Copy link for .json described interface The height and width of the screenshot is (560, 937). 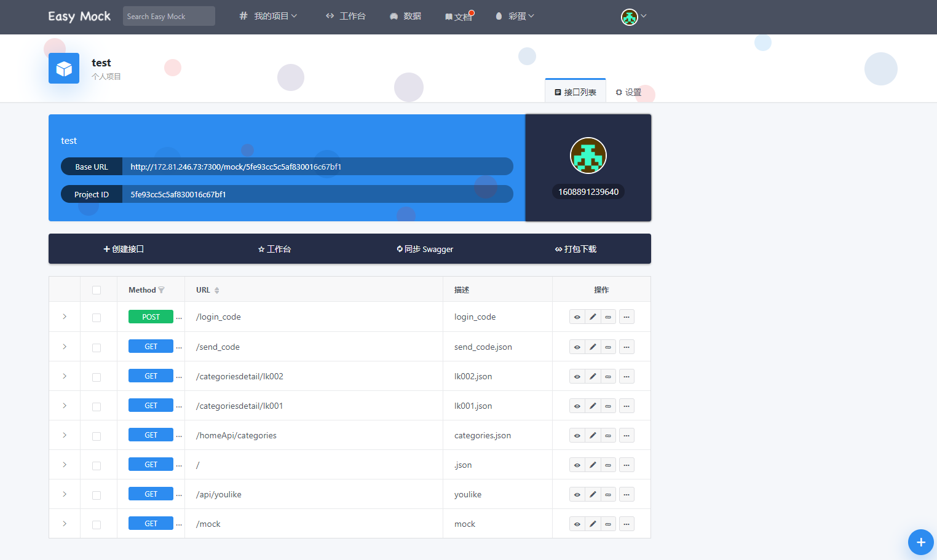coord(608,465)
